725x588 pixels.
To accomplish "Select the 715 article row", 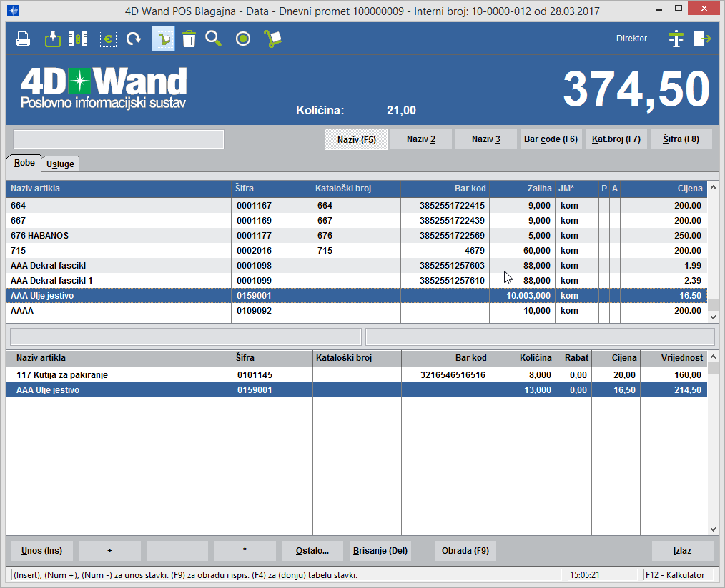I will [356, 250].
